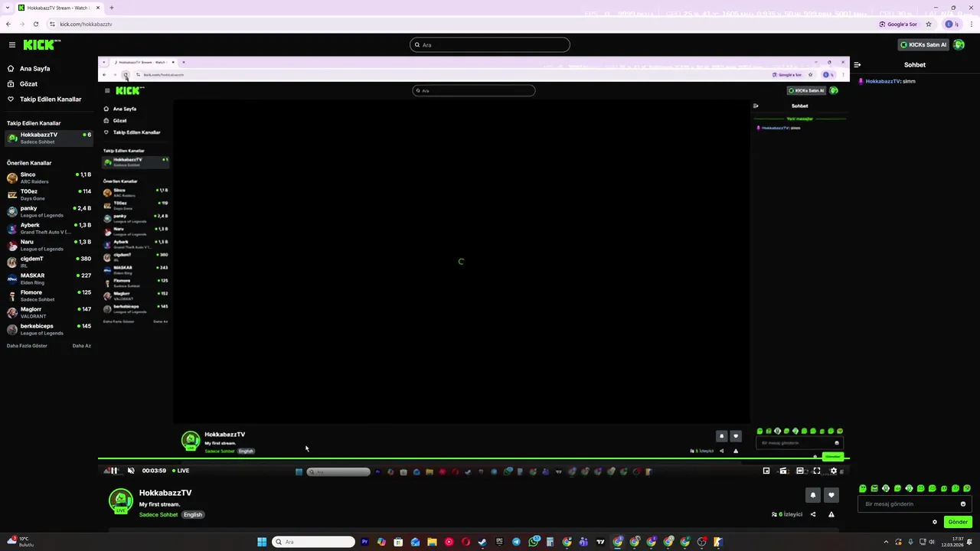The width and height of the screenshot is (980, 551).
Task: Open chat settings gear near Gönder
Action: tap(935, 522)
